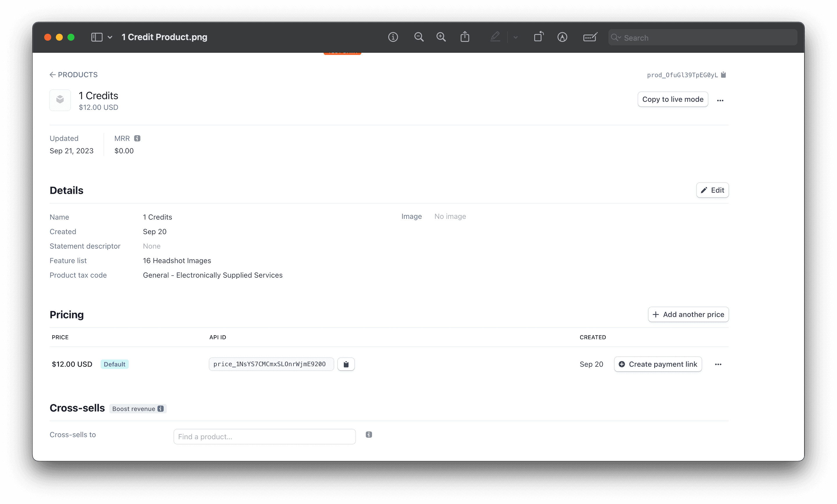Click the share/export toolbar icon
The height and width of the screenshot is (504, 837).
tap(465, 37)
